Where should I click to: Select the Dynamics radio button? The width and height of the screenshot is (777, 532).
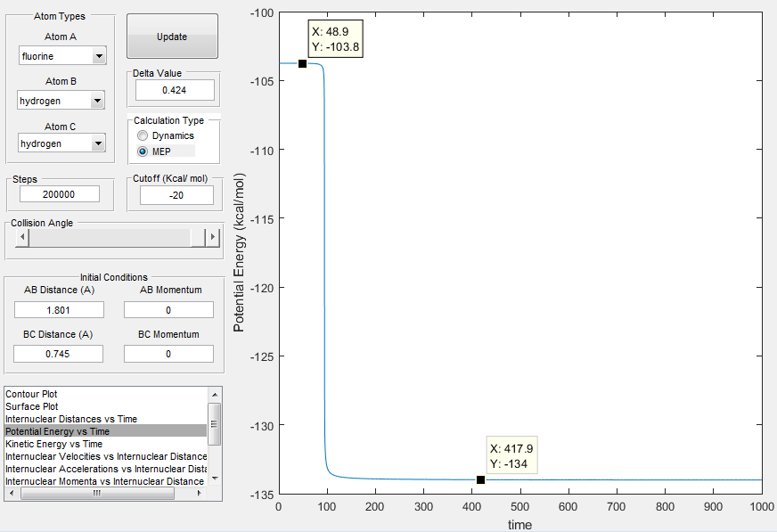tap(143, 135)
